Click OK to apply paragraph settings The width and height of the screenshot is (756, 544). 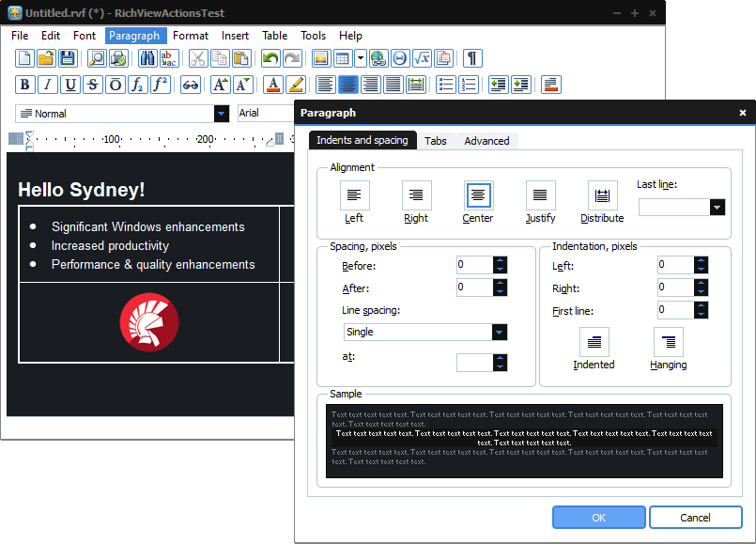point(598,517)
